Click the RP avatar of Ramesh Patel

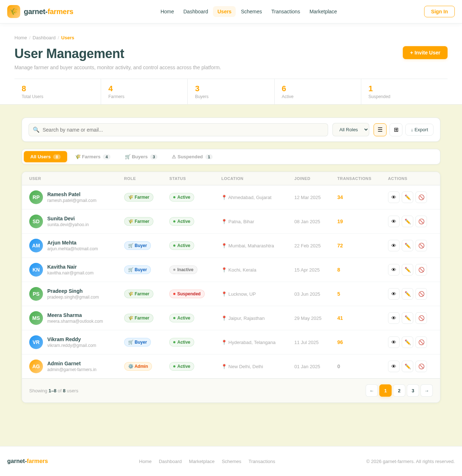[x=36, y=197]
